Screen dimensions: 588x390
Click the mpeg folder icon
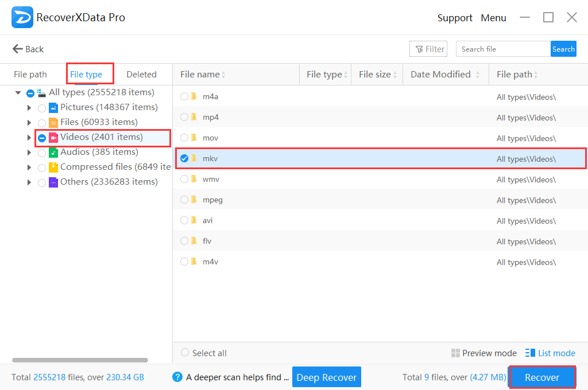(x=194, y=200)
